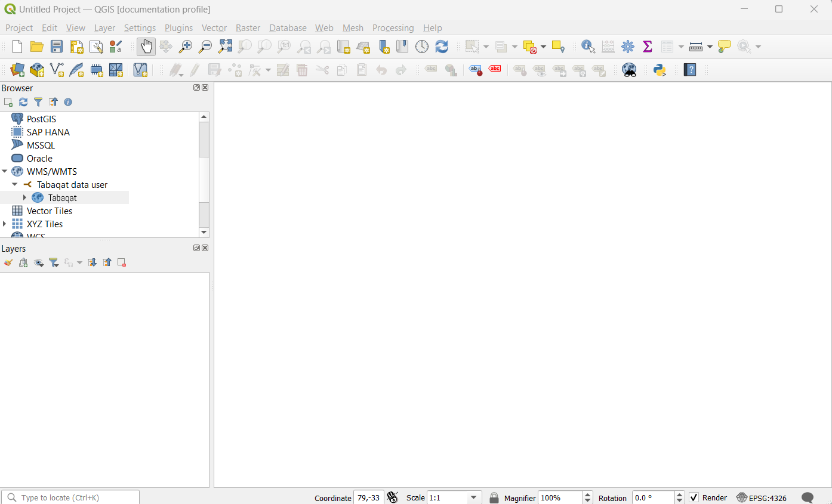
Task: Collapse the WMS/WMTS section
Action: [5, 171]
